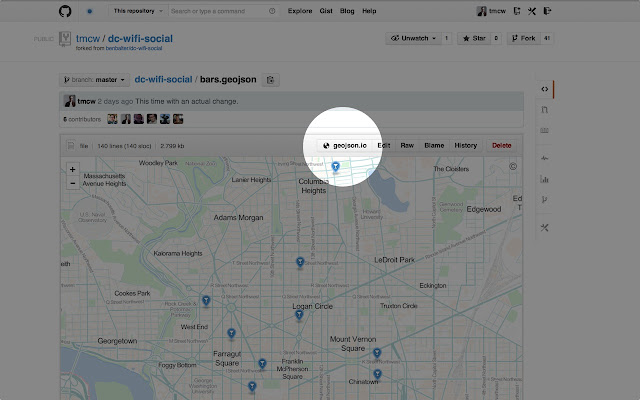
Task: Zoom in on the map with plus
Action: 73,169
